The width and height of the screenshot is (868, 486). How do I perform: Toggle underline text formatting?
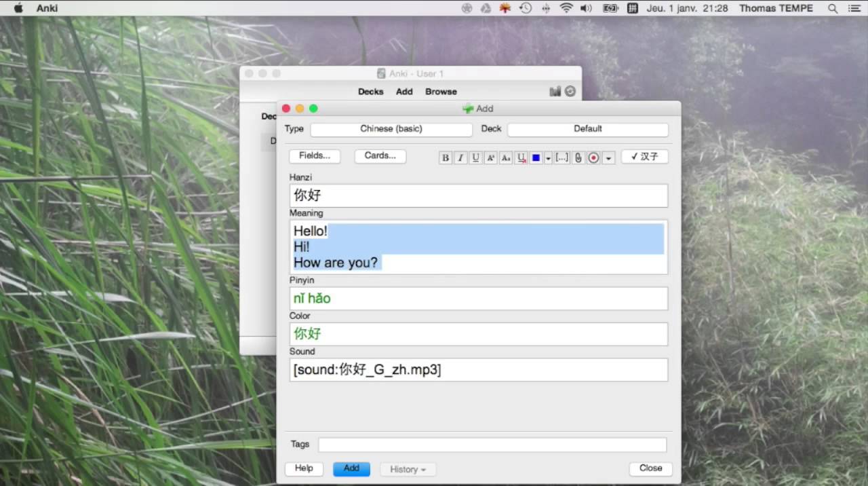[x=475, y=157]
